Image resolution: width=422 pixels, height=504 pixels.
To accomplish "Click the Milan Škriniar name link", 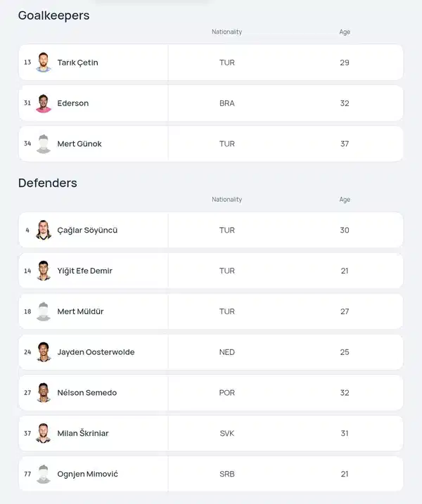I will pos(83,433).
